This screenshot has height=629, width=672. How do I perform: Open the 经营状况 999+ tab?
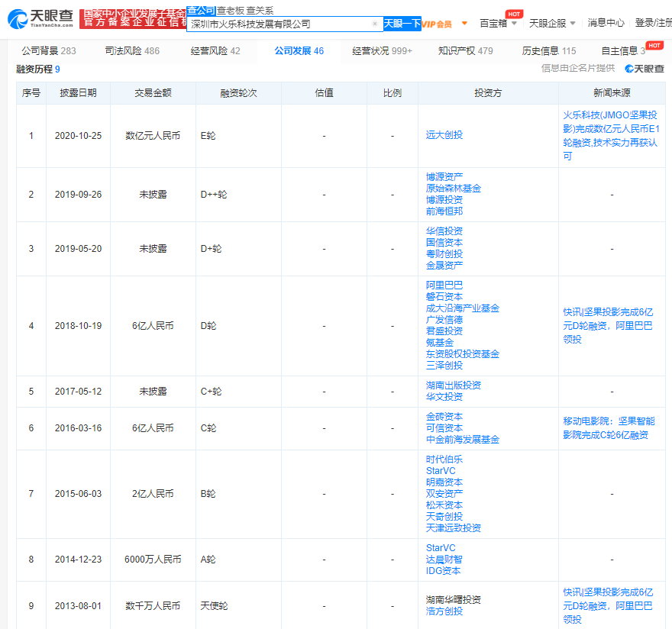[382, 51]
